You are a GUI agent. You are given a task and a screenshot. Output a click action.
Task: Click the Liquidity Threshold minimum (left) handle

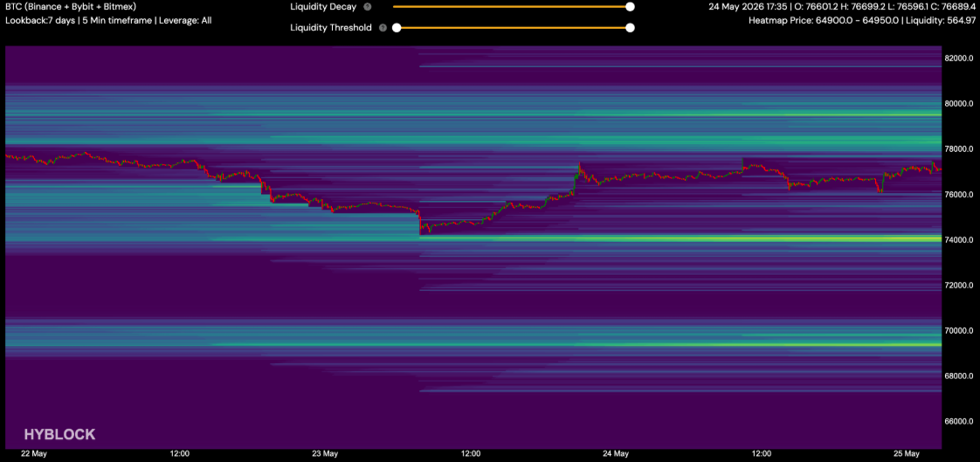(x=397, y=27)
